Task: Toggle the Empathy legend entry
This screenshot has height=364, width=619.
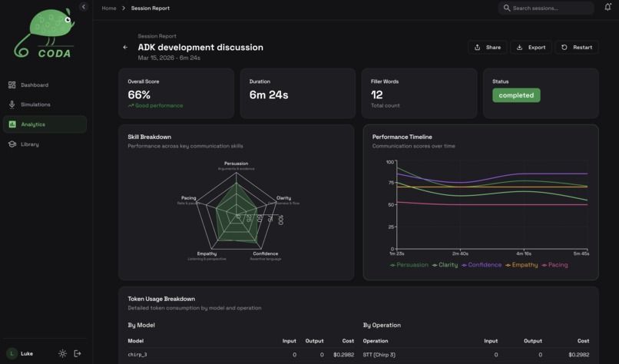Action: pos(521,265)
